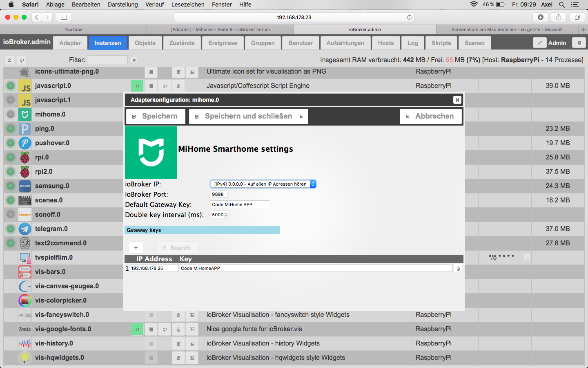Click the Wi-Fi status icon
Image resolution: width=588 pixels, height=368 pixels.
coord(474,4)
